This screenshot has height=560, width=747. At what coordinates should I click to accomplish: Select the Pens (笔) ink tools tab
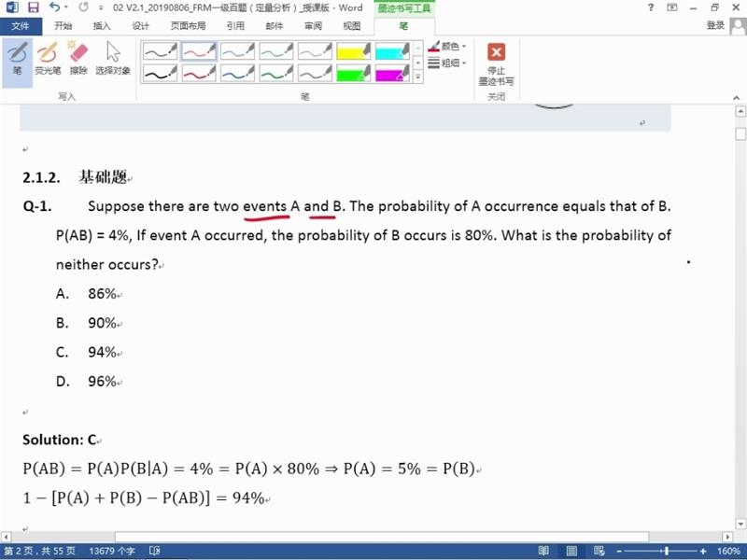click(x=403, y=26)
